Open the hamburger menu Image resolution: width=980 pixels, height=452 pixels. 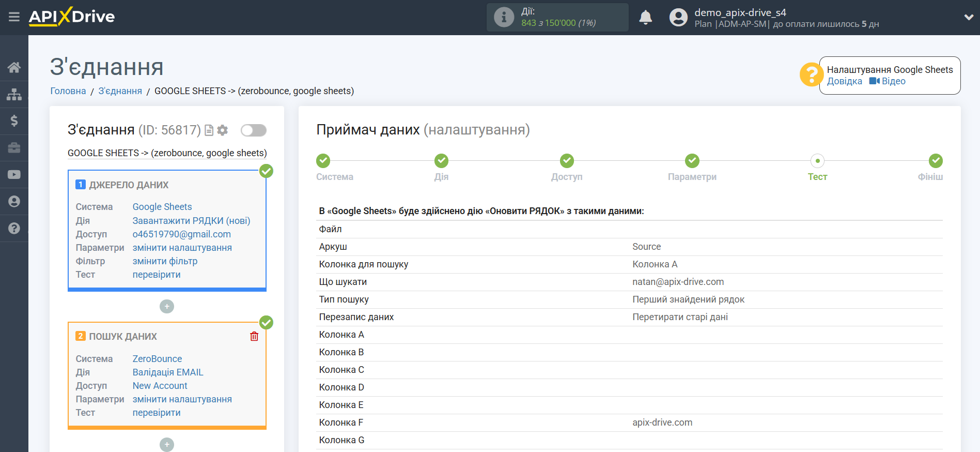[14, 17]
